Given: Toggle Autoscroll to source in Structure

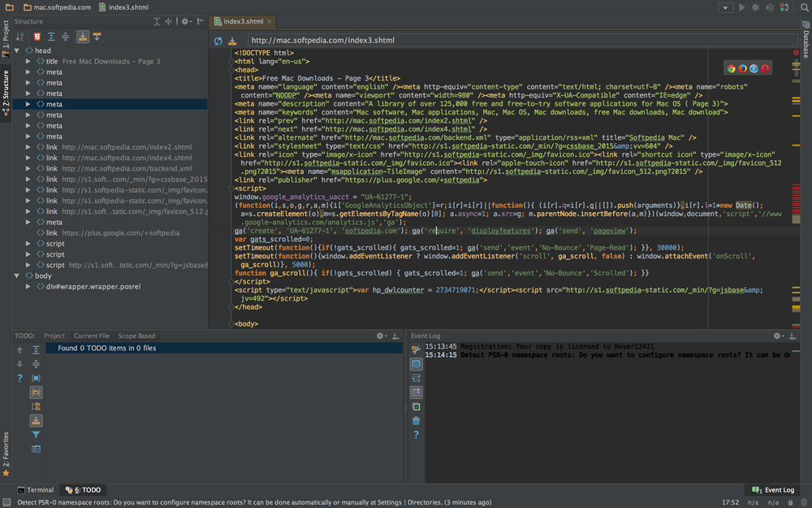Looking at the screenshot, I should click(82, 37).
